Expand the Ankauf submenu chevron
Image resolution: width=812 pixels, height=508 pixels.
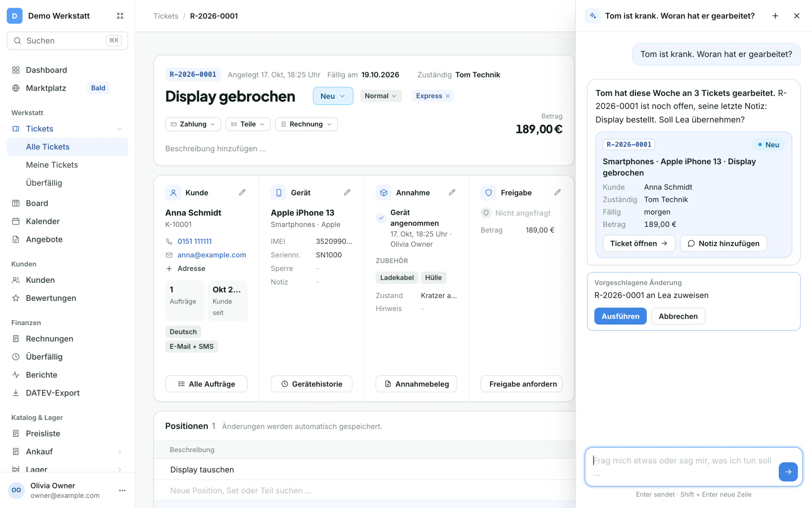119,451
